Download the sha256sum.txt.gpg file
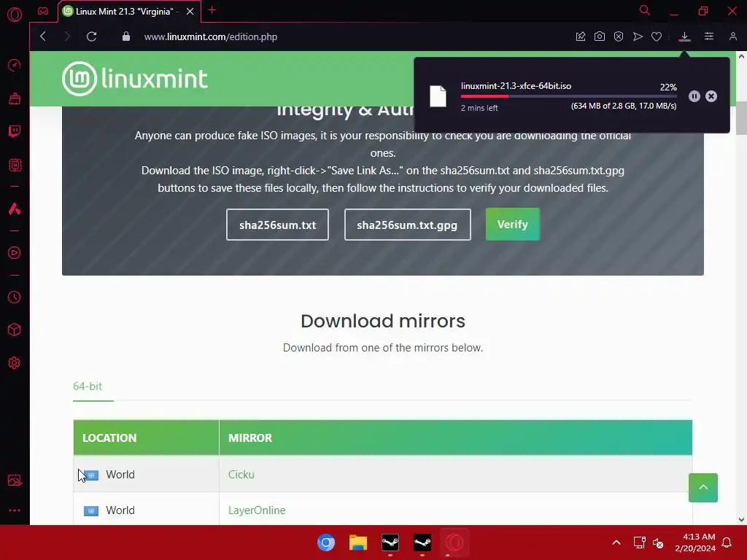This screenshot has height=560, width=747. (x=407, y=225)
